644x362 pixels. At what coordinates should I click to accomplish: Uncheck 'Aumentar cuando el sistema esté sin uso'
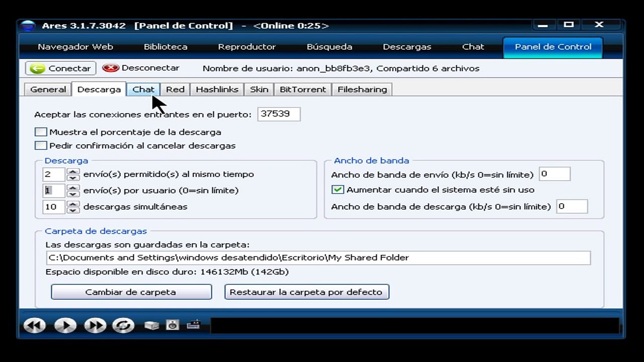click(x=338, y=190)
